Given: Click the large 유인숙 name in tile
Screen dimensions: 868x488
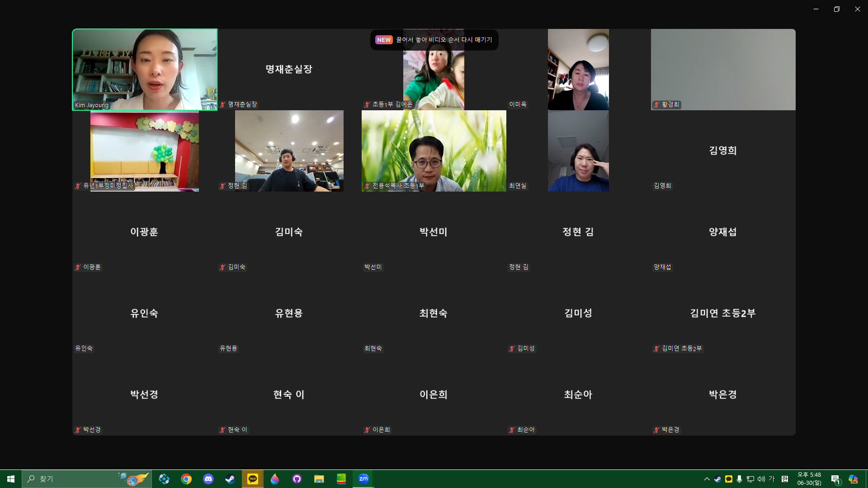Looking at the screenshot, I should (144, 313).
